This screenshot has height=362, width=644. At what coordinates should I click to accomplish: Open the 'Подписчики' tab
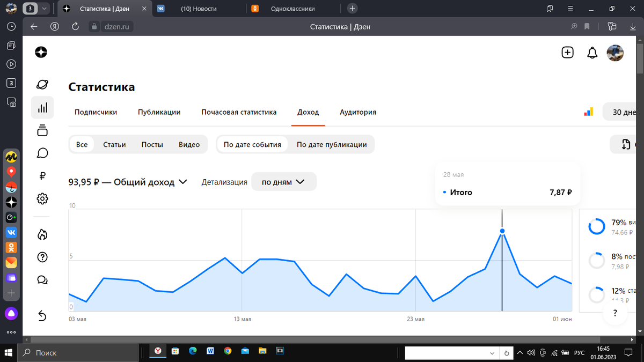coord(96,112)
